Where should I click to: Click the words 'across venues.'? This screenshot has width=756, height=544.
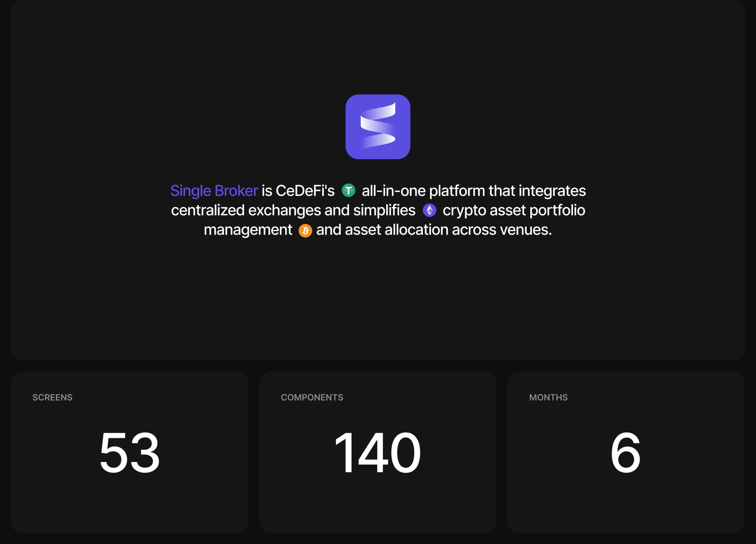point(502,230)
